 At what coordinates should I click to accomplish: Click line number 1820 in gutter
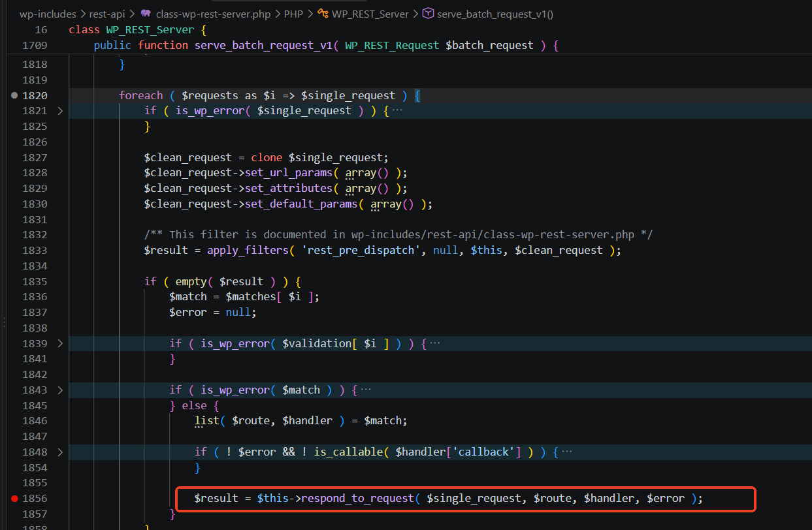pyautogui.click(x=35, y=95)
